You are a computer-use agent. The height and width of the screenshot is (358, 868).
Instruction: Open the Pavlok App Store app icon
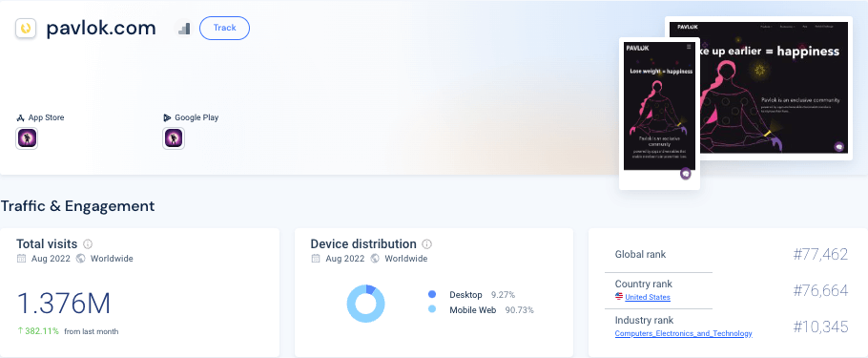(27, 138)
